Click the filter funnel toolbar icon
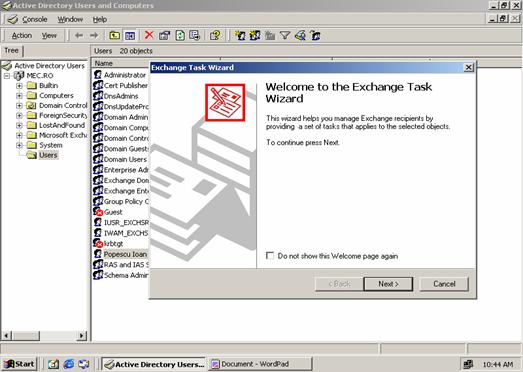The width and height of the screenshot is (523, 372). [x=285, y=35]
